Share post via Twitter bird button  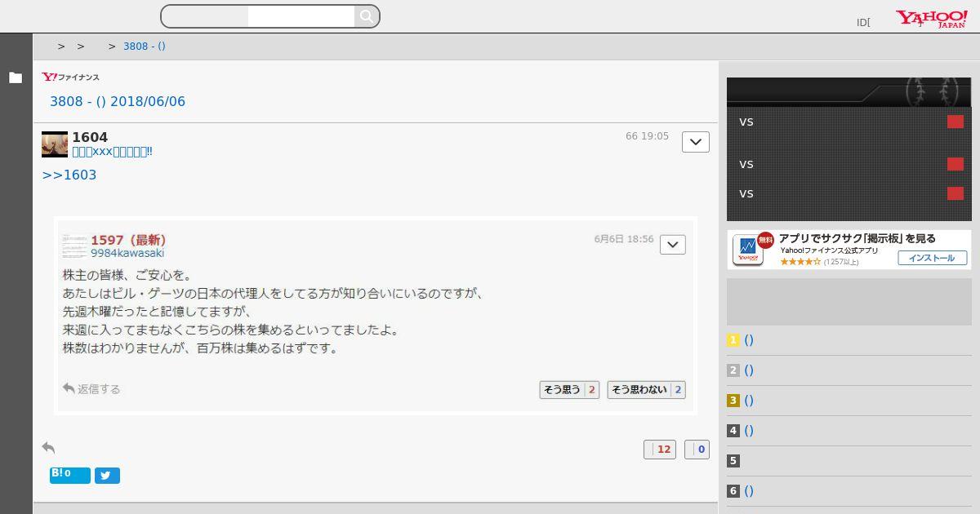point(107,476)
